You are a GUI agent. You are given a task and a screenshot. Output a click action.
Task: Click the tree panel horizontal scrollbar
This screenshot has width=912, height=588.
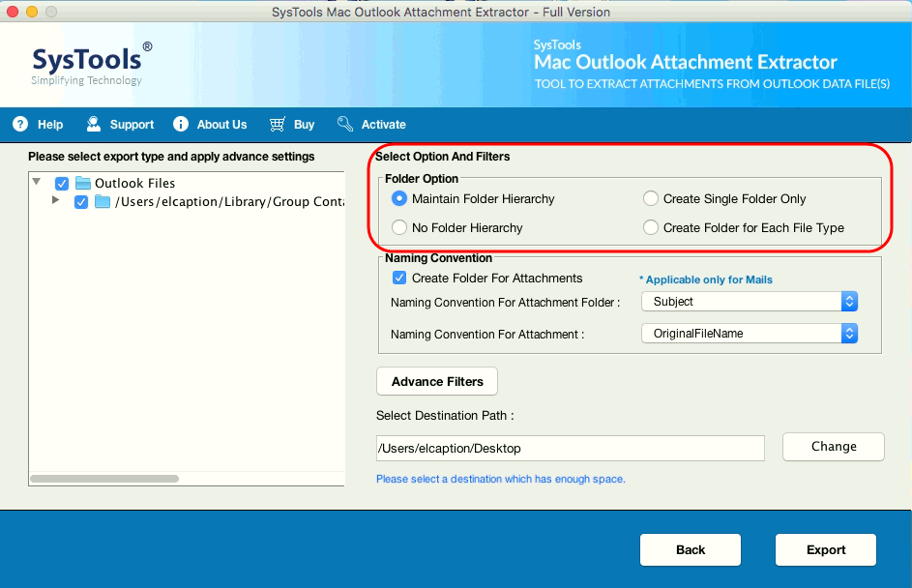point(104,479)
